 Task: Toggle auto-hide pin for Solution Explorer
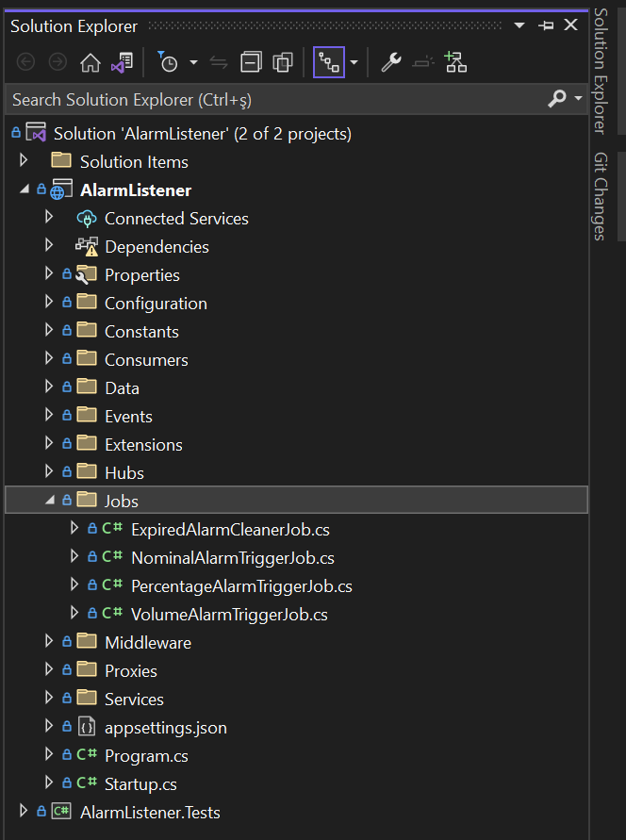pos(546,26)
